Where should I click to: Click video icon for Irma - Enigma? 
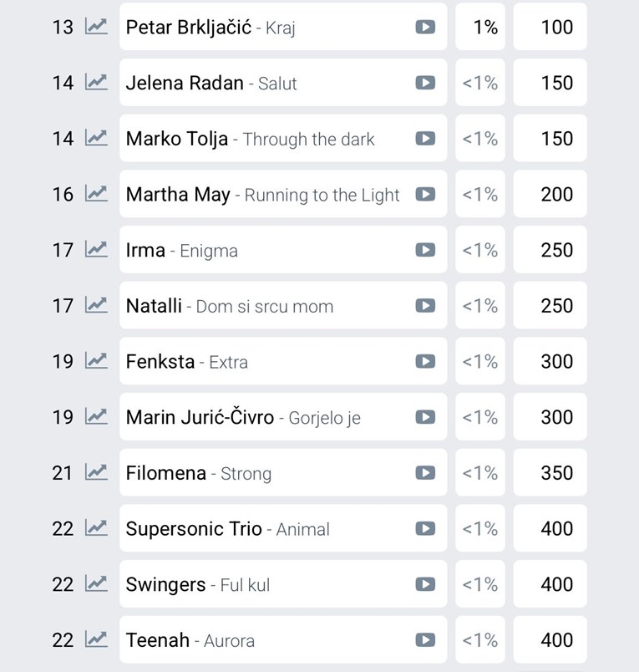coord(425,250)
